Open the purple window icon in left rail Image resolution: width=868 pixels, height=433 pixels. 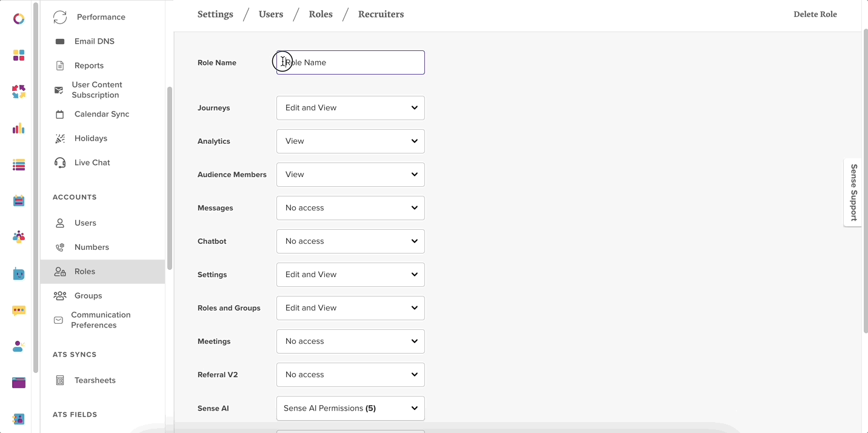[19, 383]
